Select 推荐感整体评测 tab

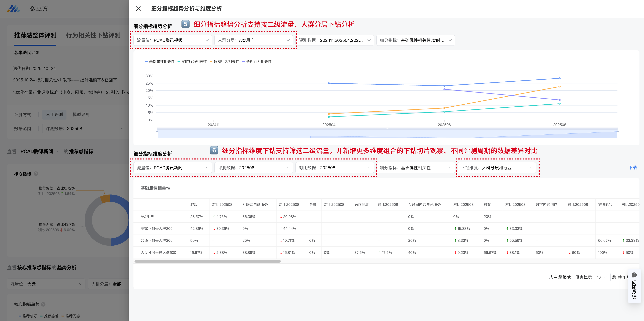click(x=35, y=35)
